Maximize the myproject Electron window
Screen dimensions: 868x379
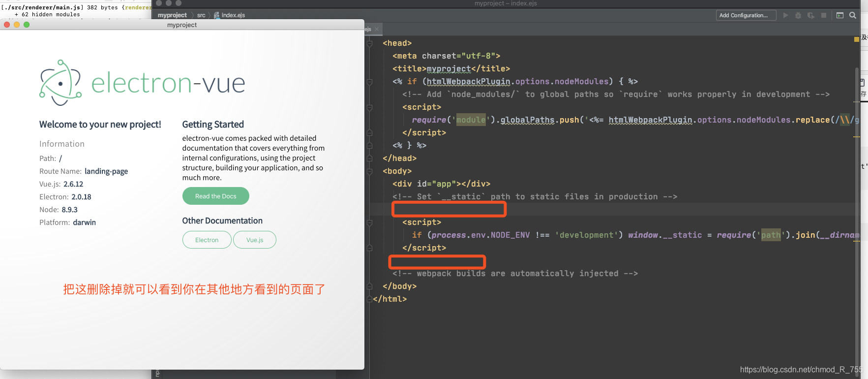27,25
